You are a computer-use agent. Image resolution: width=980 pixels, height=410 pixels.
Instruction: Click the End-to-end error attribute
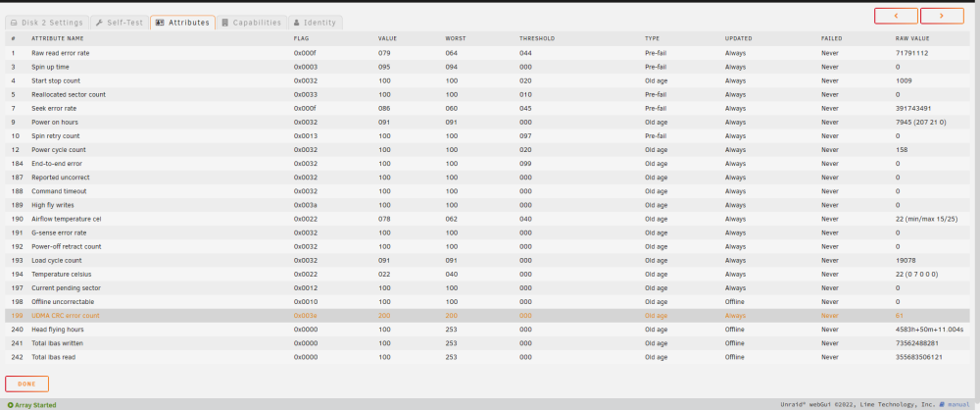pos(57,164)
